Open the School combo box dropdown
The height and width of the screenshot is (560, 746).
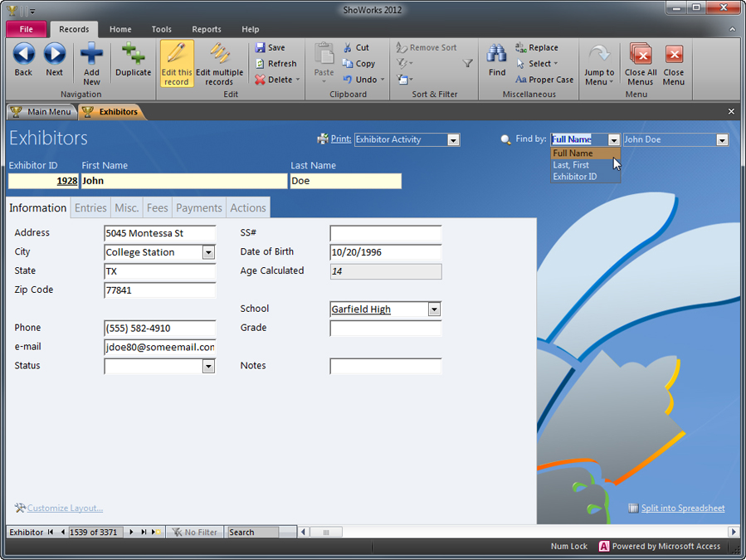433,309
